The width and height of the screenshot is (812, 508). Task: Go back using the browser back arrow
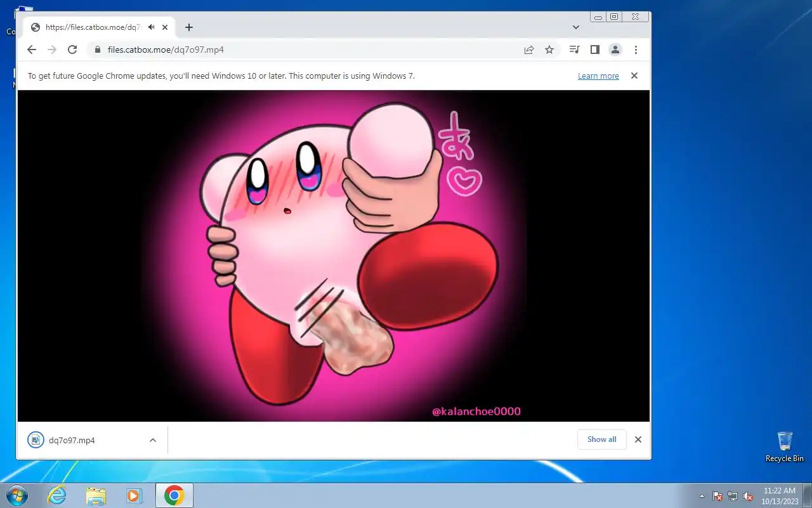point(32,50)
